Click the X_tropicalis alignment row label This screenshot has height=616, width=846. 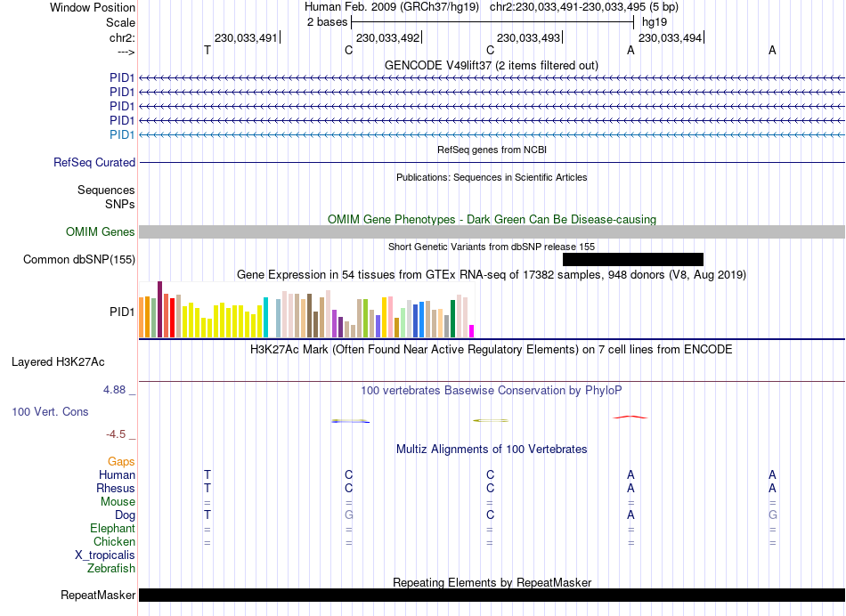pos(105,555)
